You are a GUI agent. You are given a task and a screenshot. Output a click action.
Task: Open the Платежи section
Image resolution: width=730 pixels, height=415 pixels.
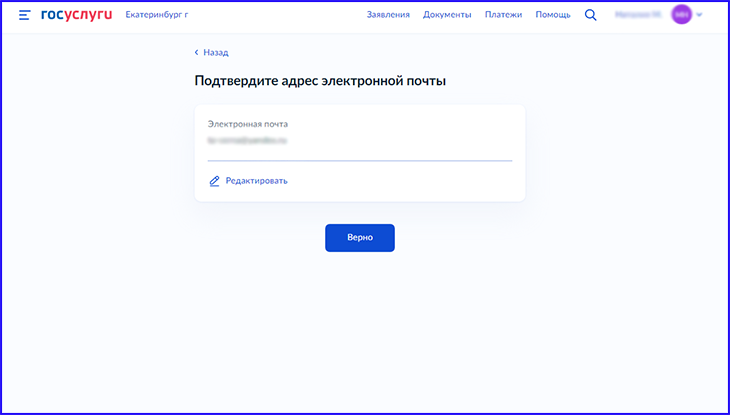(503, 15)
